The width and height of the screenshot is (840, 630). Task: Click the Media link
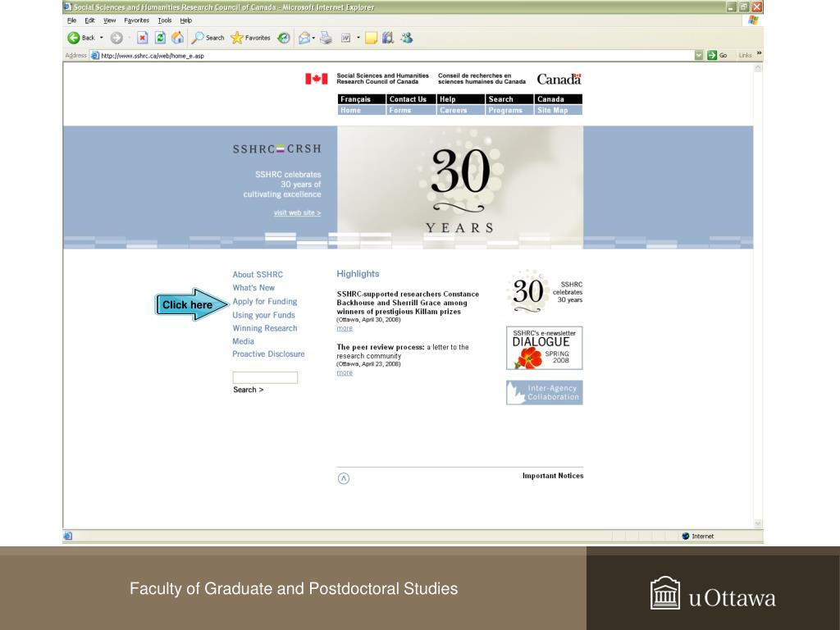click(x=243, y=341)
